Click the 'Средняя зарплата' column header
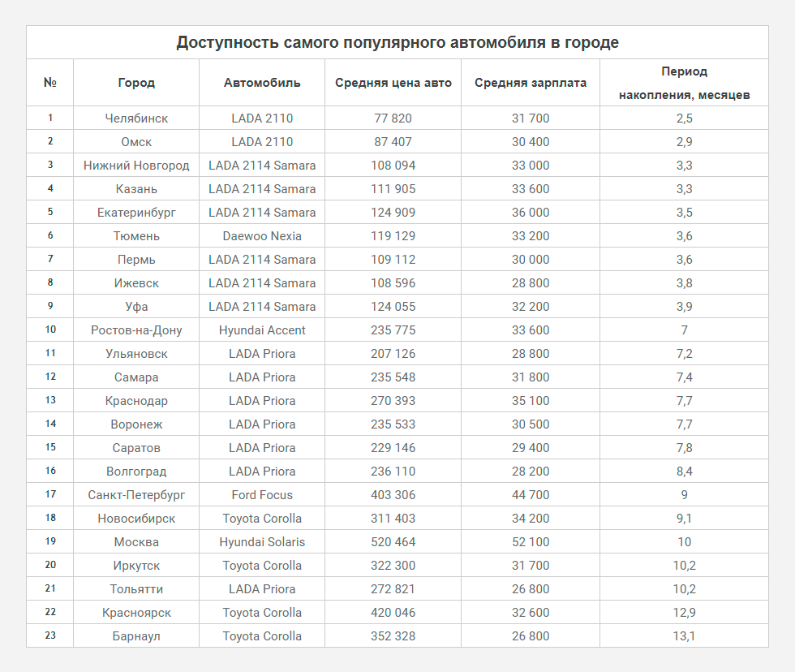Viewport: 795px width, 672px height. point(531,83)
